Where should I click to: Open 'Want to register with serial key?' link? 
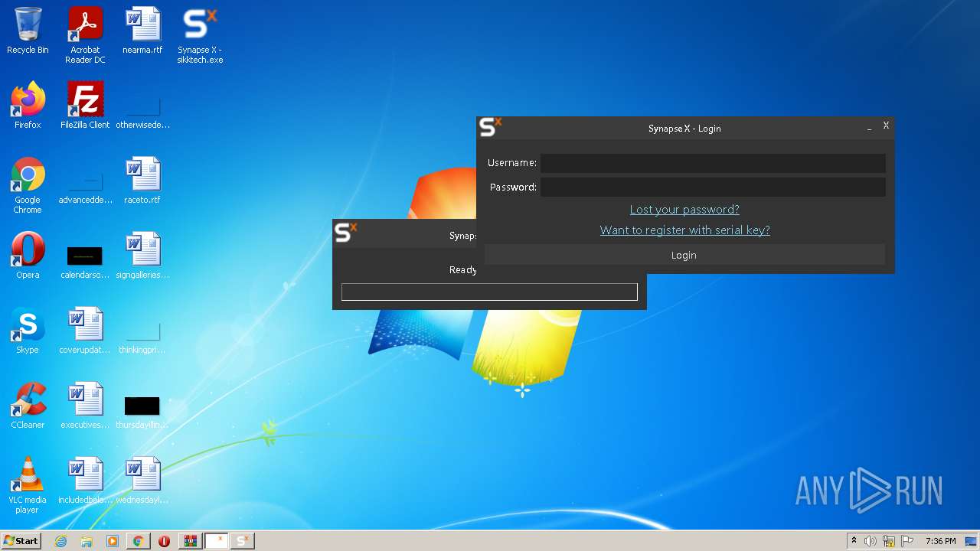[x=684, y=230]
